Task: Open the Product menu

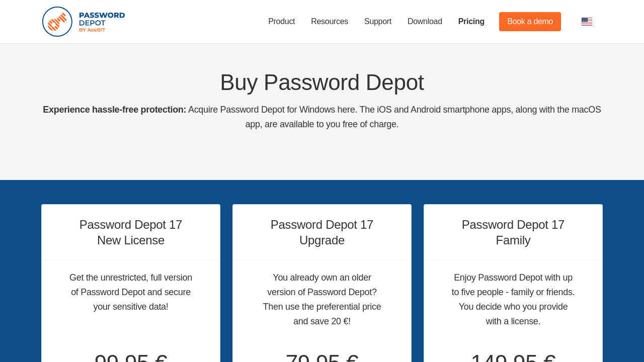Action: point(281,22)
